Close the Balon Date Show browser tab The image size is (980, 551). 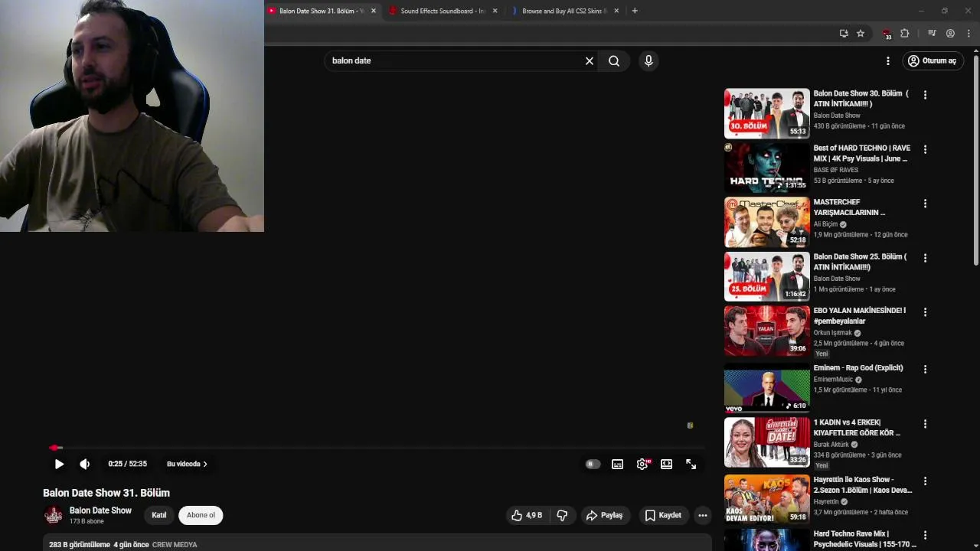coord(374,11)
